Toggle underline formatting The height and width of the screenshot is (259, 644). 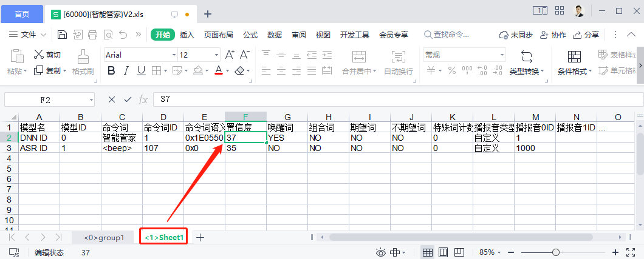141,71
